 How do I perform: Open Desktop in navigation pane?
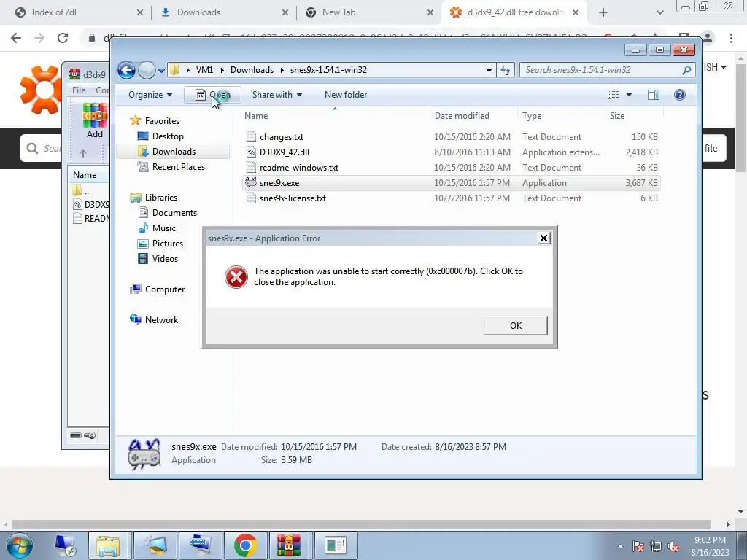pyautogui.click(x=168, y=136)
